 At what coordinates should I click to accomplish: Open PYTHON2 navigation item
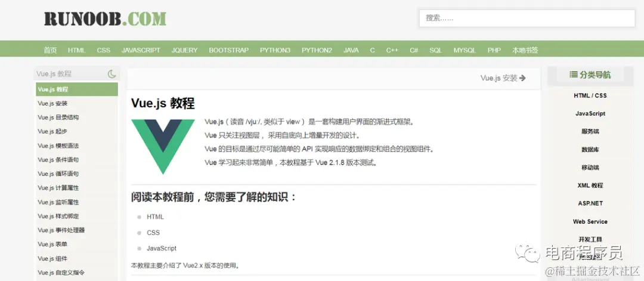coord(317,50)
